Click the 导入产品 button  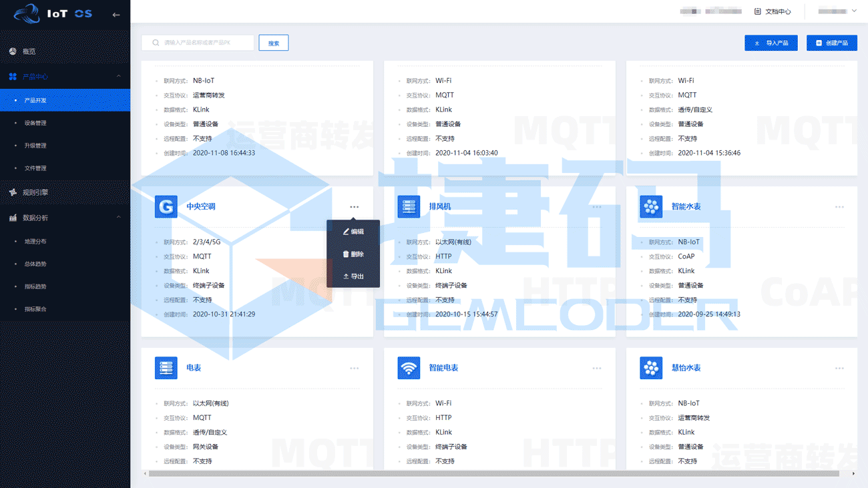(x=771, y=43)
